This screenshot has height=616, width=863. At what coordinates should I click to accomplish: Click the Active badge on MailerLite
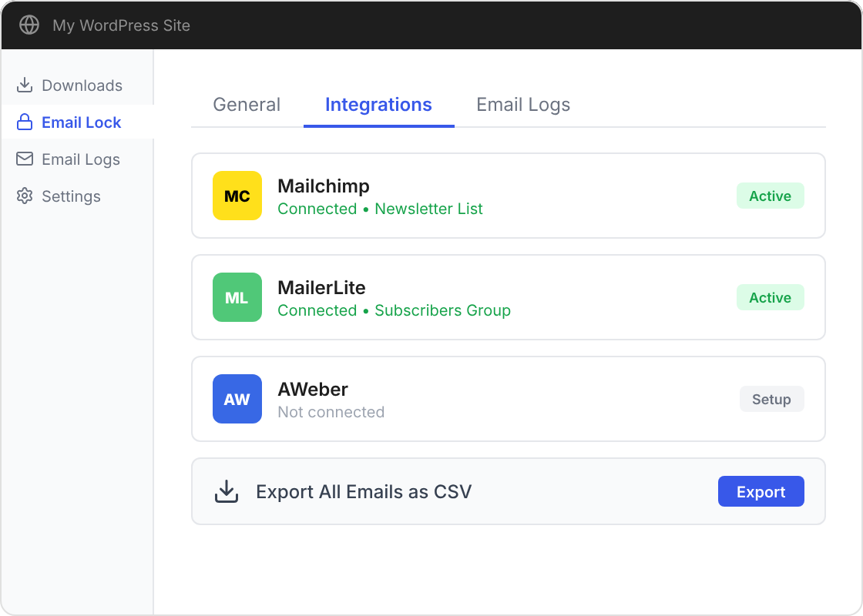770,297
